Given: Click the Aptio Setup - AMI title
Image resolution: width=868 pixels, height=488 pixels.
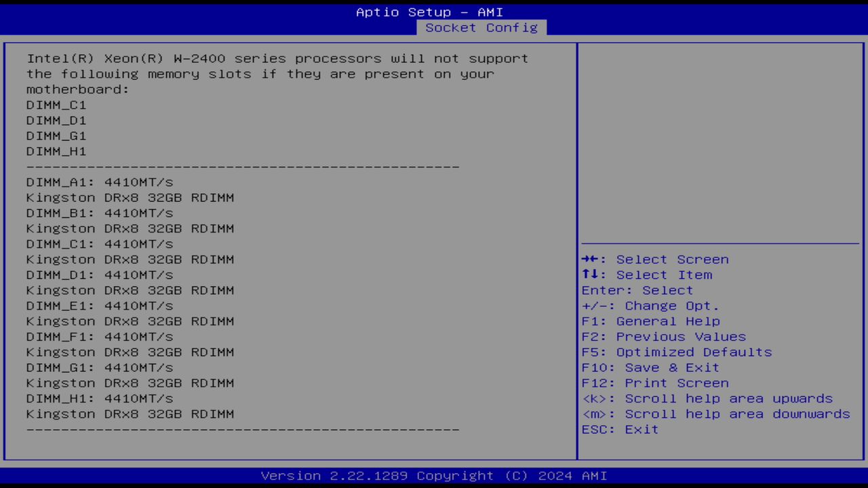Looking at the screenshot, I should (x=430, y=12).
